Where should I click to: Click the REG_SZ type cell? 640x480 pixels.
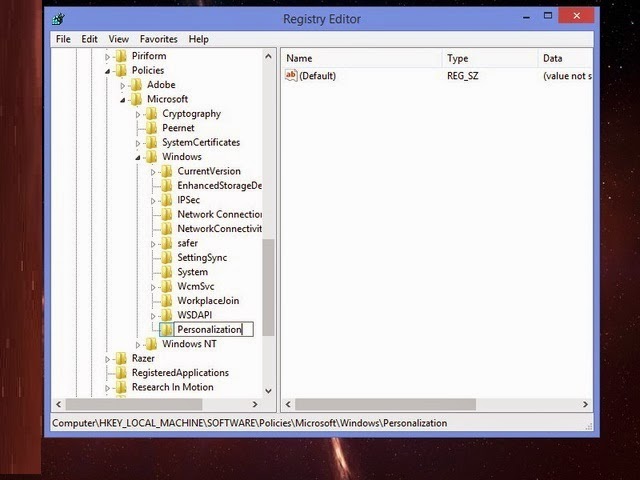462,76
